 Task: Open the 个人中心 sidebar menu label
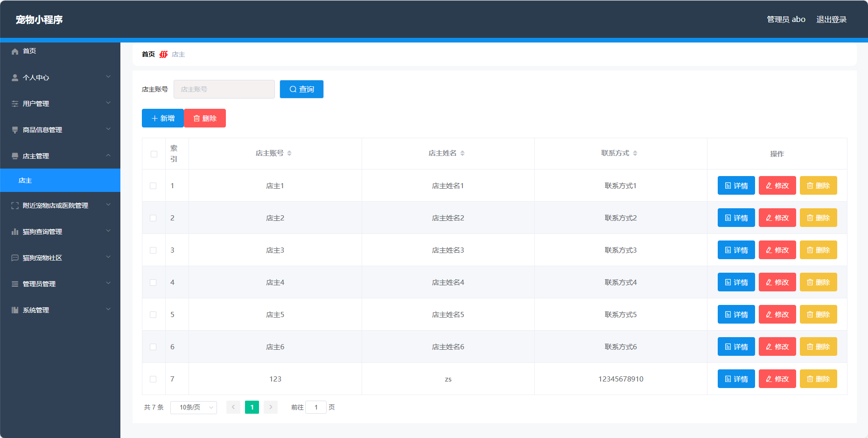click(36, 78)
